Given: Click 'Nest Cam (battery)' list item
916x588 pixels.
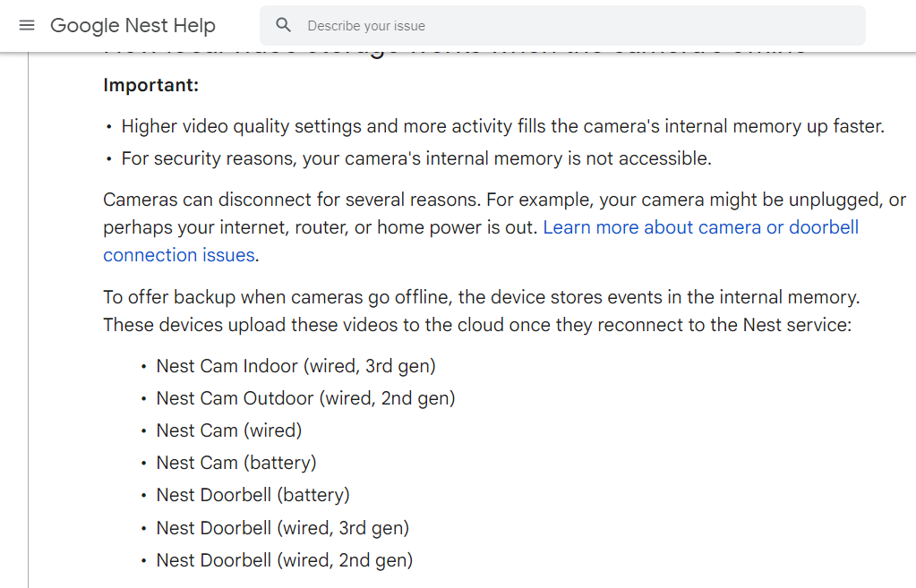Looking at the screenshot, I should 236,463.
